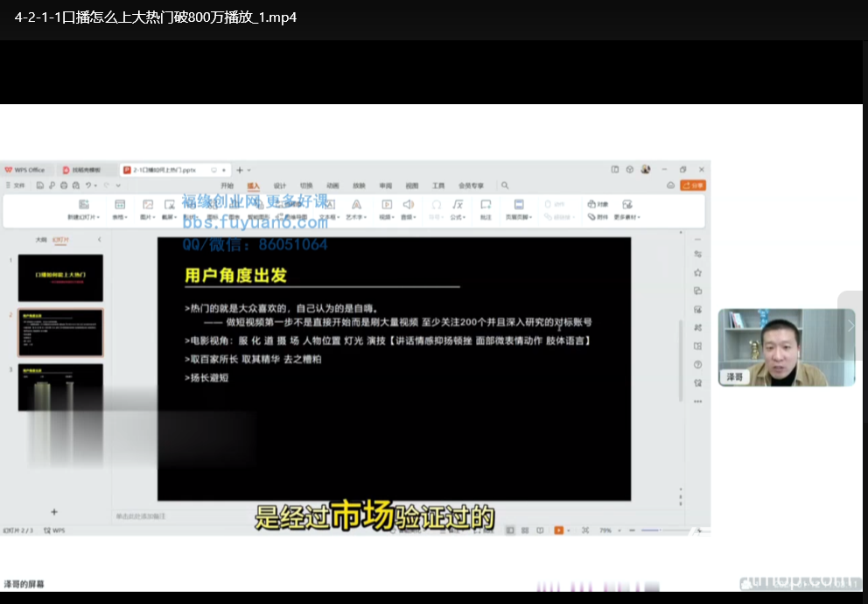
Task: Open the 设计 design ribbon tab
Action: point(280,186)
